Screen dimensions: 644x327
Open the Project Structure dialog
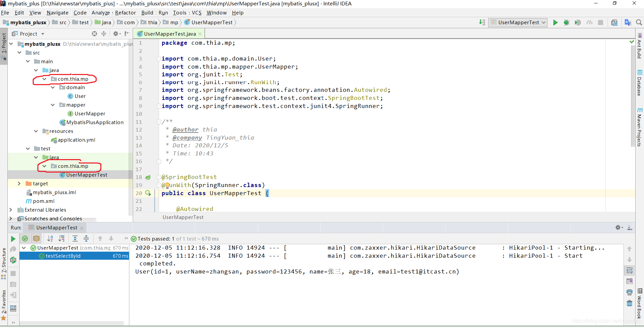pyautogui.click(x=614, y=23)
